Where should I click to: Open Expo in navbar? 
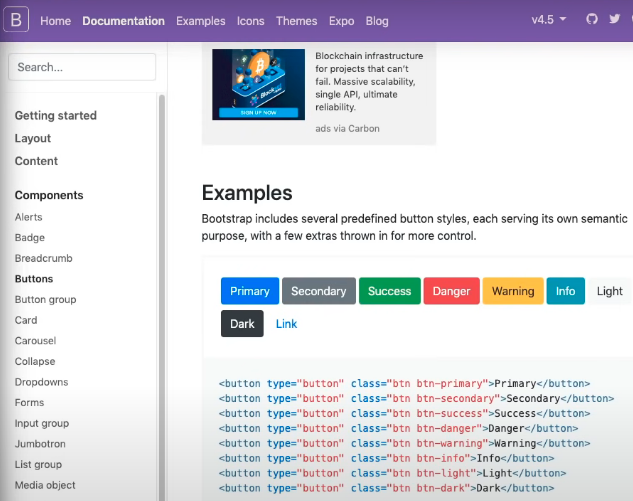pos(342,21)
